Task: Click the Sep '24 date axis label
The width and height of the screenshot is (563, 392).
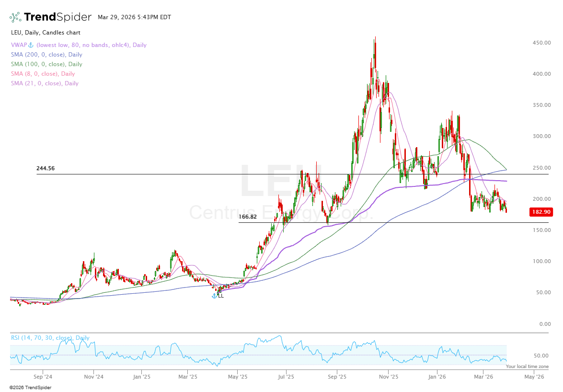Action: tap(43, 377)
